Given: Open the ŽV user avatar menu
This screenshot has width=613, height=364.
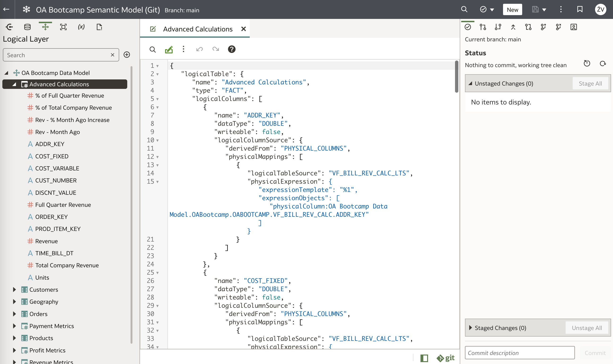Looking at the screenshot, I should click(x=600, y=9).
